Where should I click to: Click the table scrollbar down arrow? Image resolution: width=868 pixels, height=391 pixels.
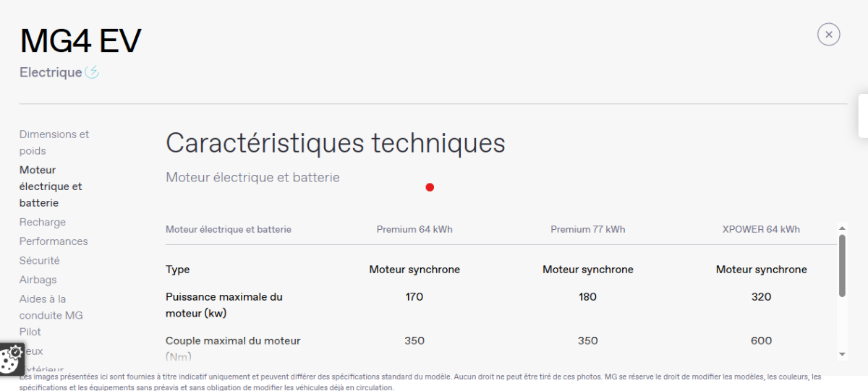(x=842, y=353)
